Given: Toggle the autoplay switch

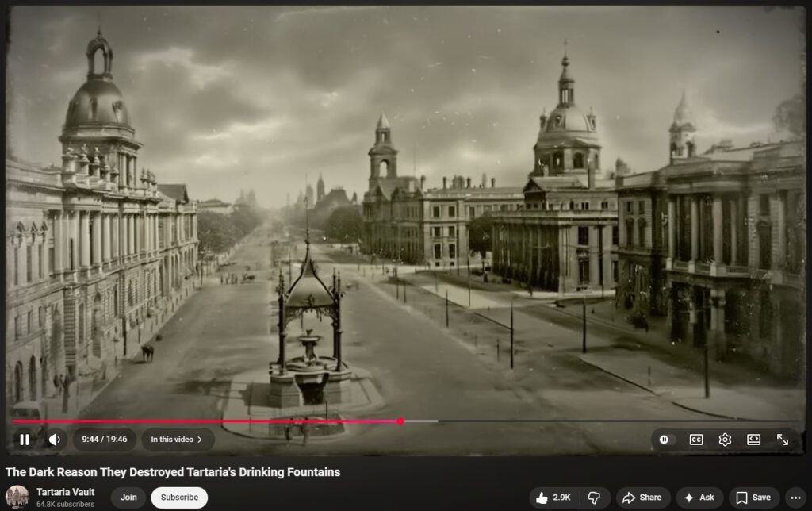Looking at the screenshot, I should coord(665,440).
